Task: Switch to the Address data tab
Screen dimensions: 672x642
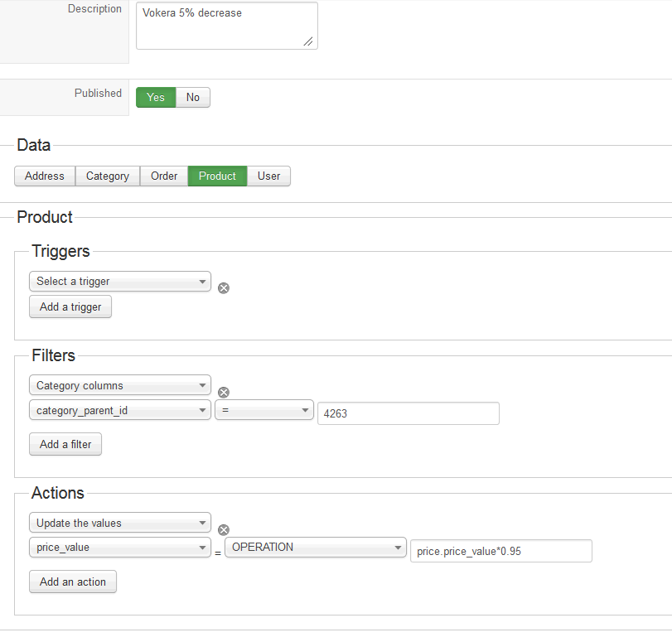Action: coord(45,176)
